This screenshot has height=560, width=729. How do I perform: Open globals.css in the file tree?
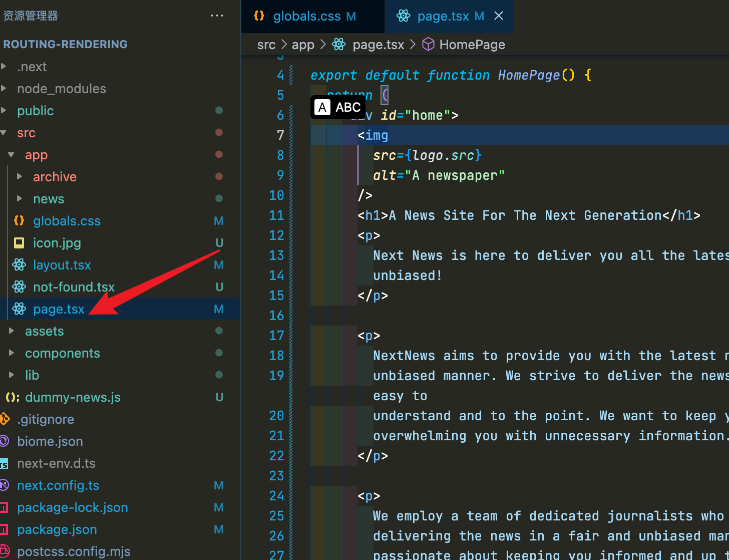pyautogui.click(x=67, y=221)
